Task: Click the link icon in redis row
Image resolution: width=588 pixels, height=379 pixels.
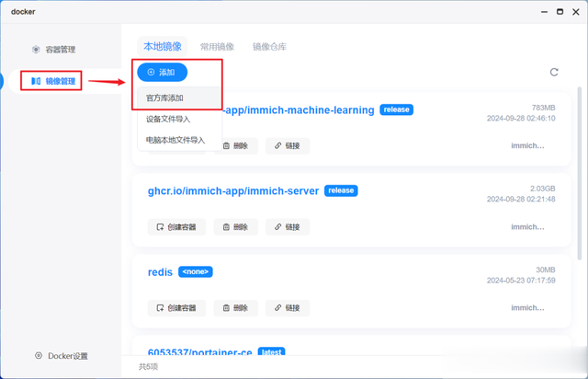Action: point(277,308)
